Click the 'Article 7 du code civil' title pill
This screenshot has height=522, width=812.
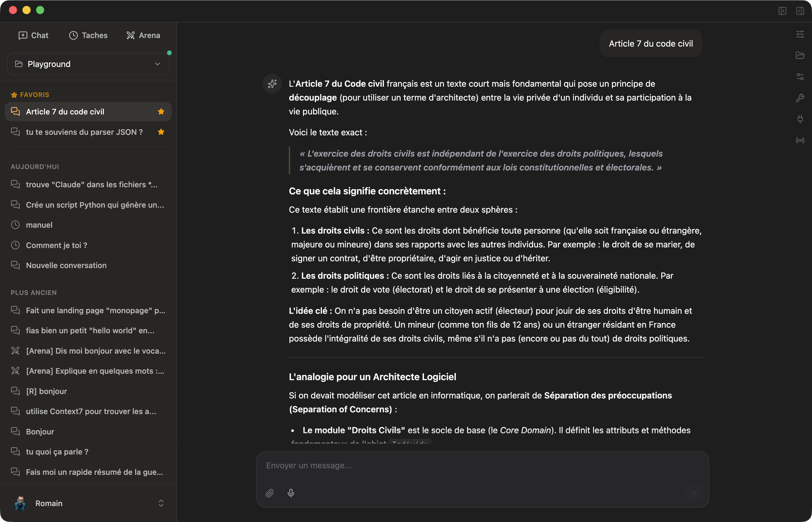(x=650, y=43)
